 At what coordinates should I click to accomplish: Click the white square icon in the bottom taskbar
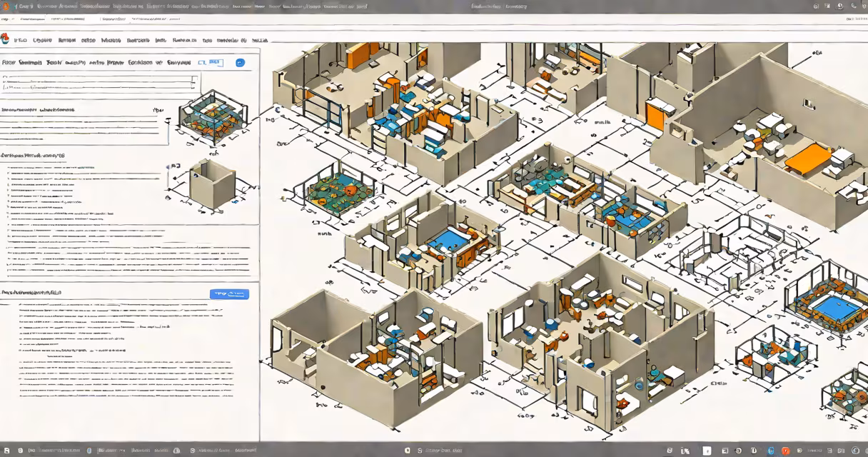tap(707, 451)
